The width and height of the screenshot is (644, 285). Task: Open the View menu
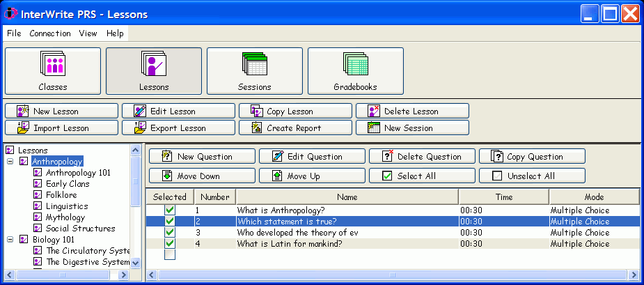pyautogui.click(x=88, y=33)
